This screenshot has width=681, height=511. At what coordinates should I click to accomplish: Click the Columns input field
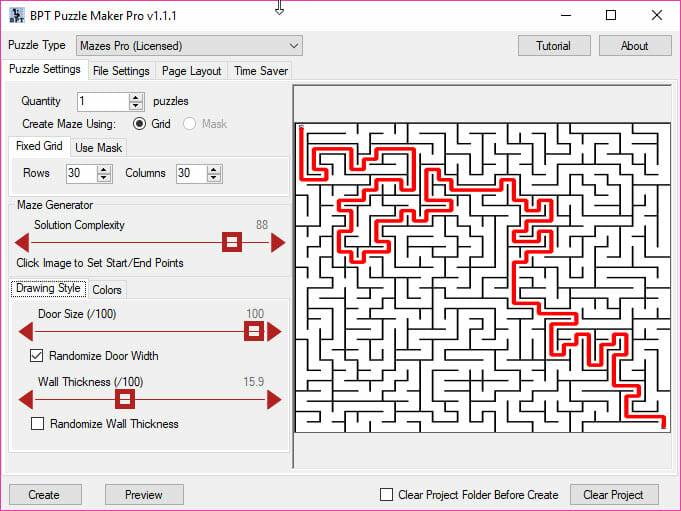click(x=192, y=173)
